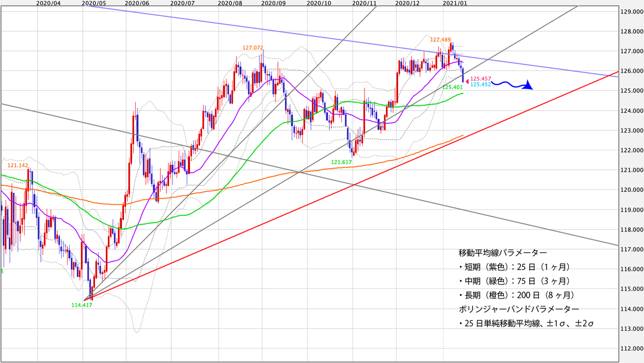This screenshot has height=363, width=644.
Task: Click the 2020/11 date axis label
Action: [x=364, y=3]
